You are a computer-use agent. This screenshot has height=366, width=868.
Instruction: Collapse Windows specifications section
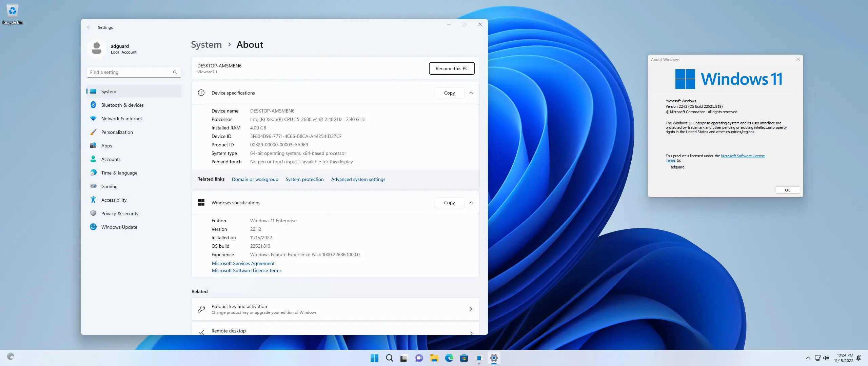[471, 203]
